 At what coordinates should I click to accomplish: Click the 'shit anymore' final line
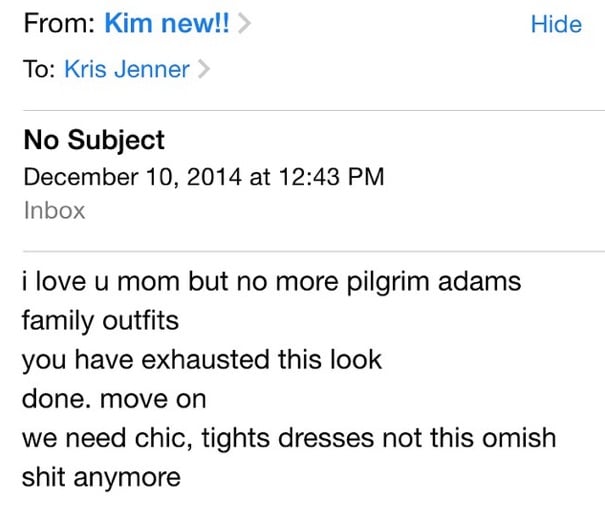point(101,478)
